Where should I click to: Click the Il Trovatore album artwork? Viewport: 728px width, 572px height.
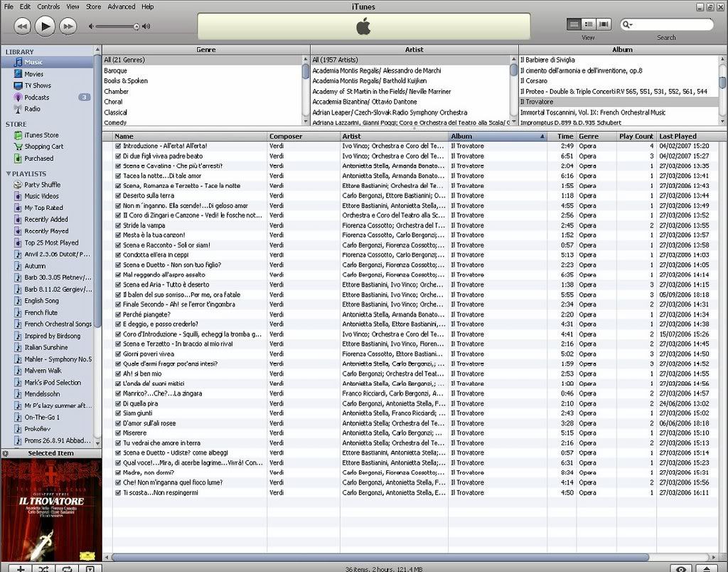pos(51,509)
